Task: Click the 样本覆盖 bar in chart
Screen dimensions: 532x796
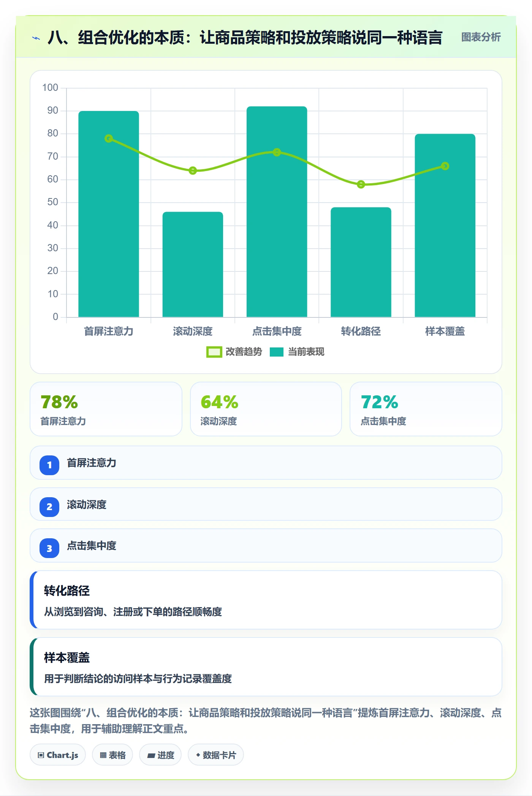Action: click(445, 225)
